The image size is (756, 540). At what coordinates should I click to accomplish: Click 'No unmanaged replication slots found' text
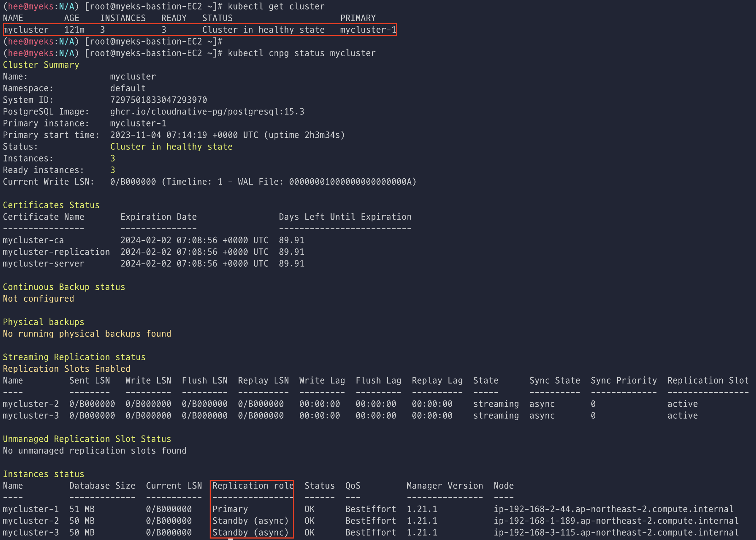95,451
